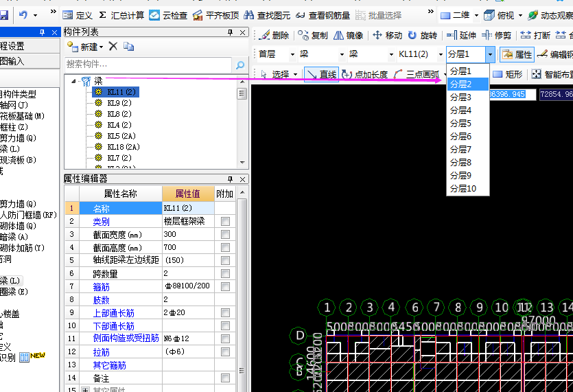Run 汇总计算 summary calculation
The height and width of the screenshot is (392, 573).
click(x=121, y=15)
